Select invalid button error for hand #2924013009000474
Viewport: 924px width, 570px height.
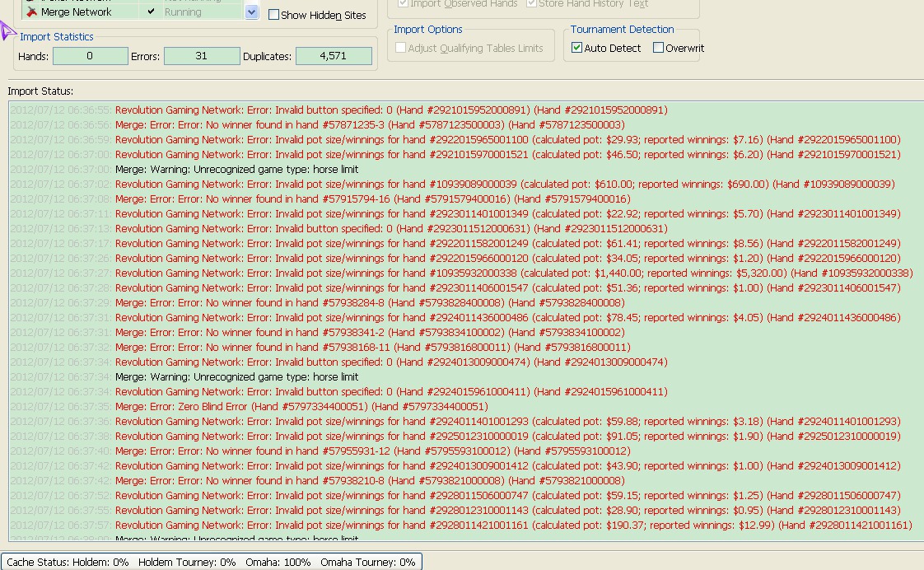(338, 362)
